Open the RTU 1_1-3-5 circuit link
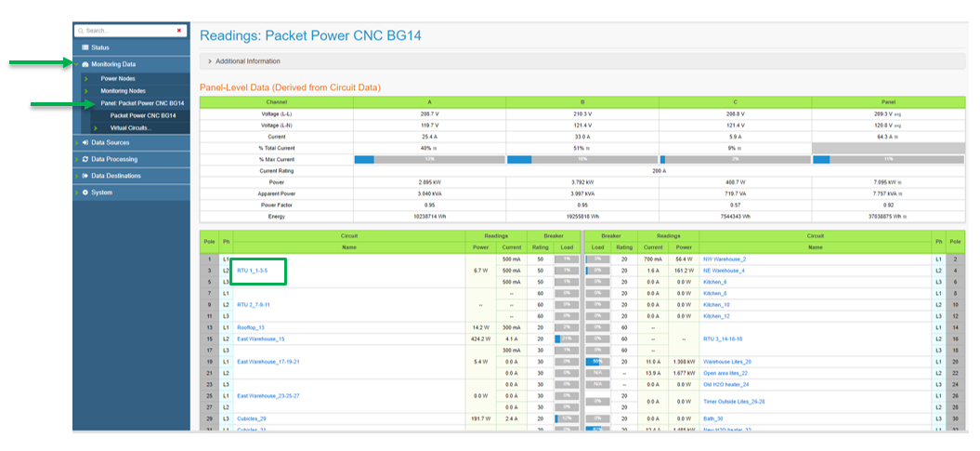Image resolution: width=980 pixels, height=451 pixels. click(x=253, y=271)
